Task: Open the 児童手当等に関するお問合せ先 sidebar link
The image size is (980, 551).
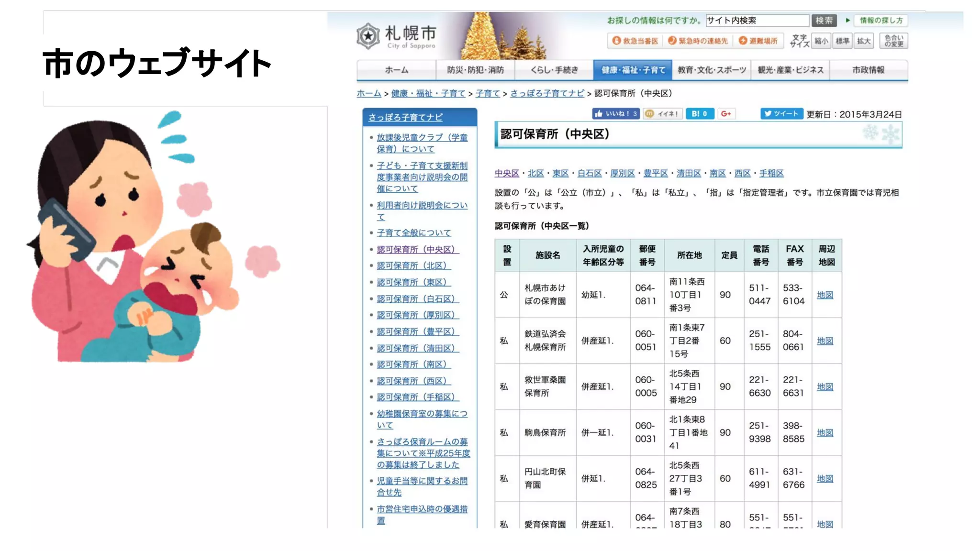Action: point(422,486)
